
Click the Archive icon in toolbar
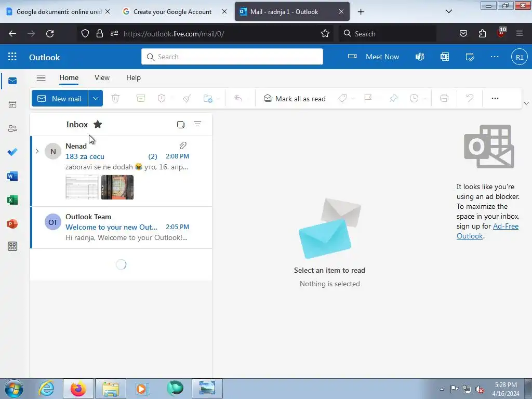pos(140,98)
